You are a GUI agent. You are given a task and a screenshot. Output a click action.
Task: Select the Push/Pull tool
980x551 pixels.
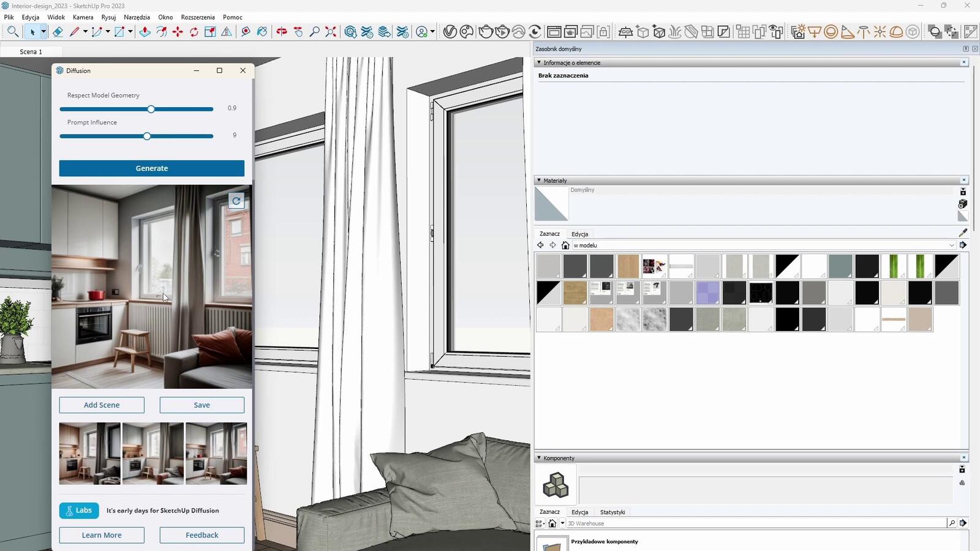pos(145,32)
